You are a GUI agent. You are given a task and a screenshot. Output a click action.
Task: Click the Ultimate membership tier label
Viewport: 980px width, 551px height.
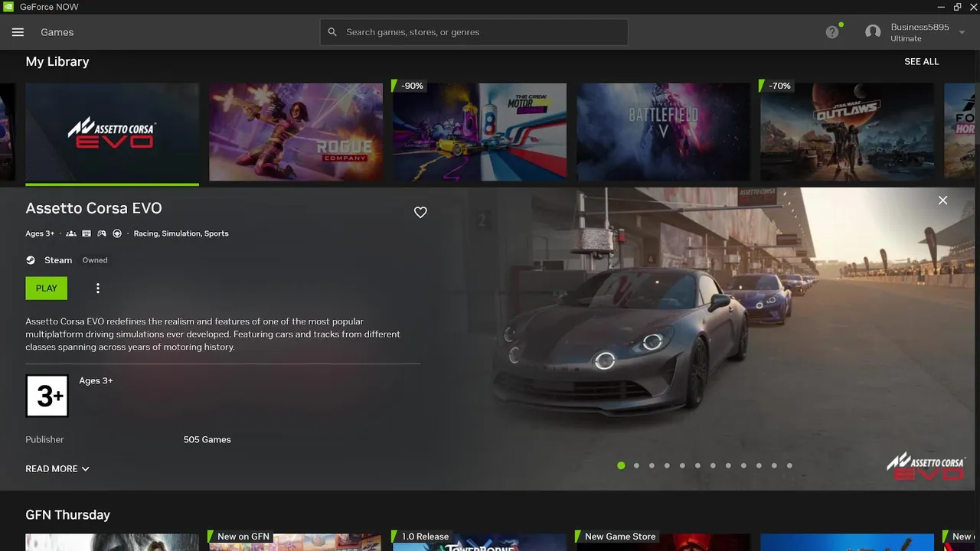point(906,39)
